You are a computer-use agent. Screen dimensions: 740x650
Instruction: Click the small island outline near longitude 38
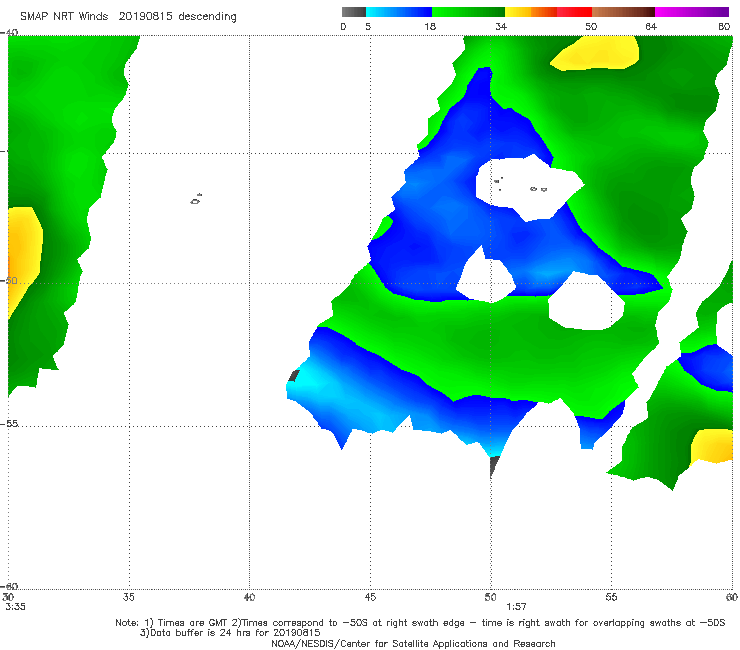[x=196, y=199]
